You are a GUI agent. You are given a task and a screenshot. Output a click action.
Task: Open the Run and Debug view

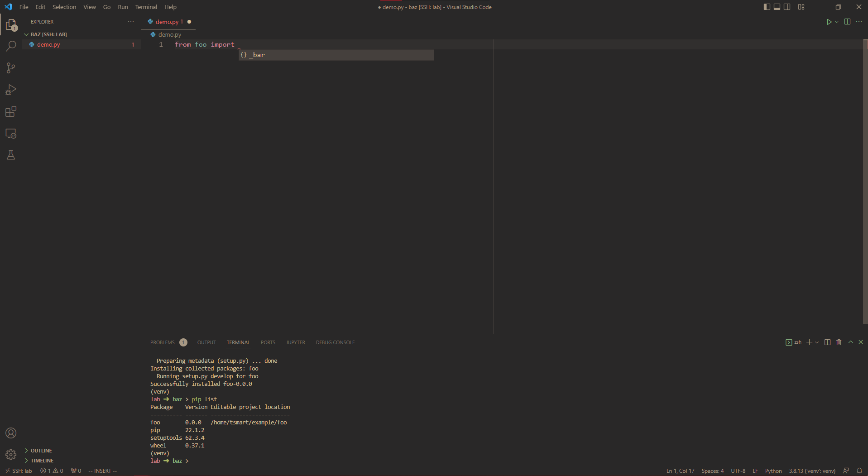11,90
